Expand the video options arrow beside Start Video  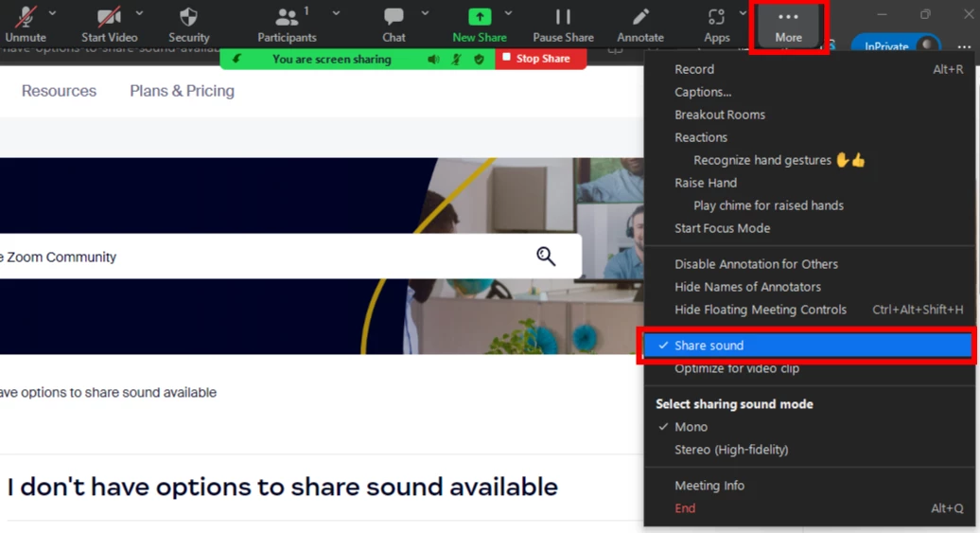coord(139,12)
